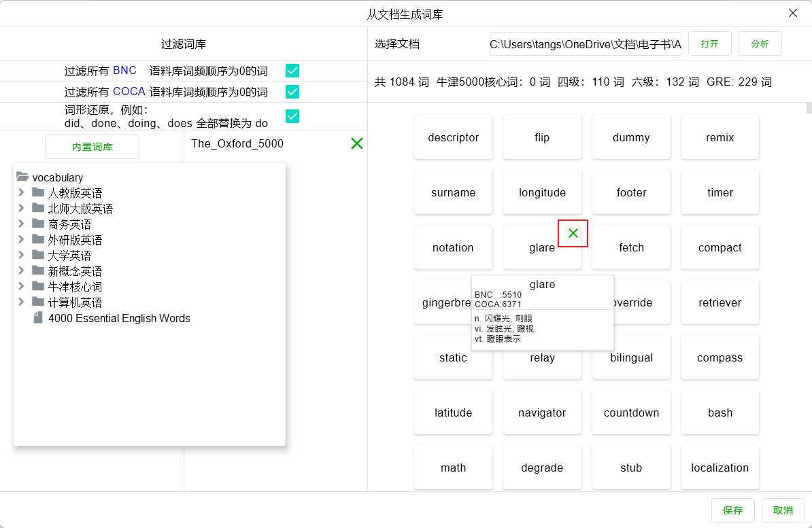This screenshot has height=528, width=812.
Task: Select the word tile "remix"
Action: tap(720, 137)
